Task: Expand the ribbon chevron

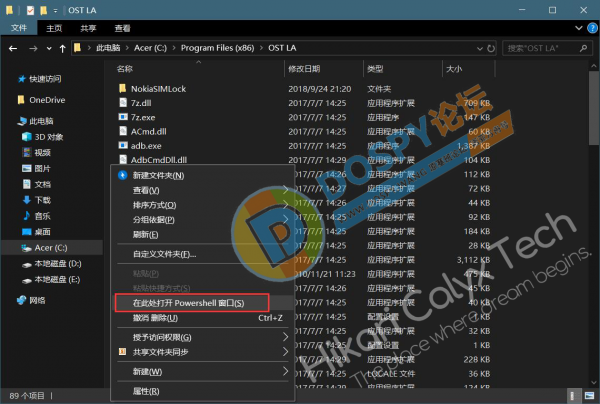Action: click(x=579, y=28)
